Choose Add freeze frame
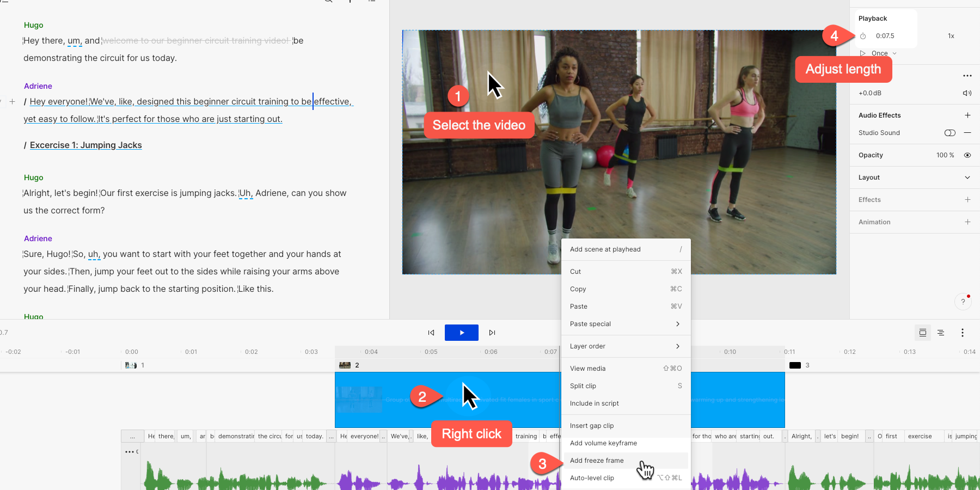 pyautogui.click(x=626, y=461)
